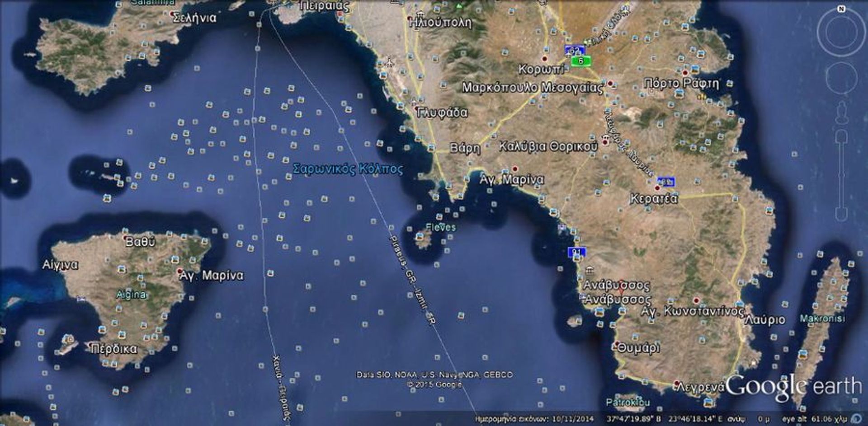
Task: Click the Κερατέα place label
Action: point(654,199)
